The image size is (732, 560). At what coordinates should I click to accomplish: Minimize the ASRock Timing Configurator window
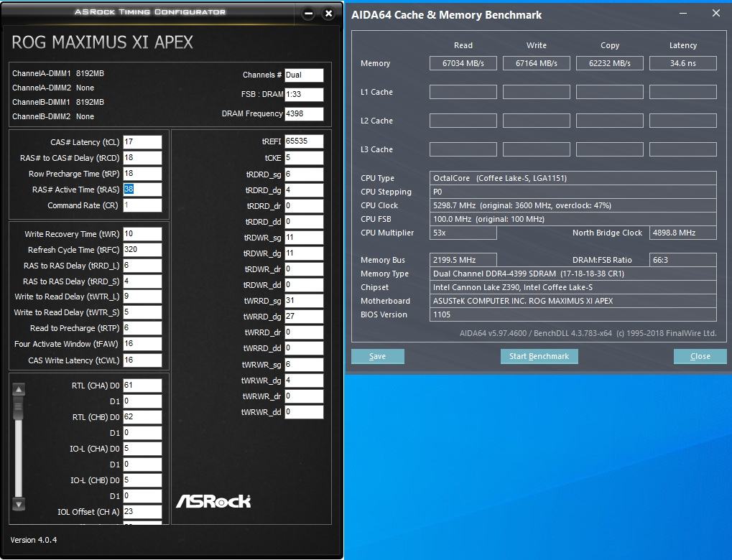tap(309, 14)
